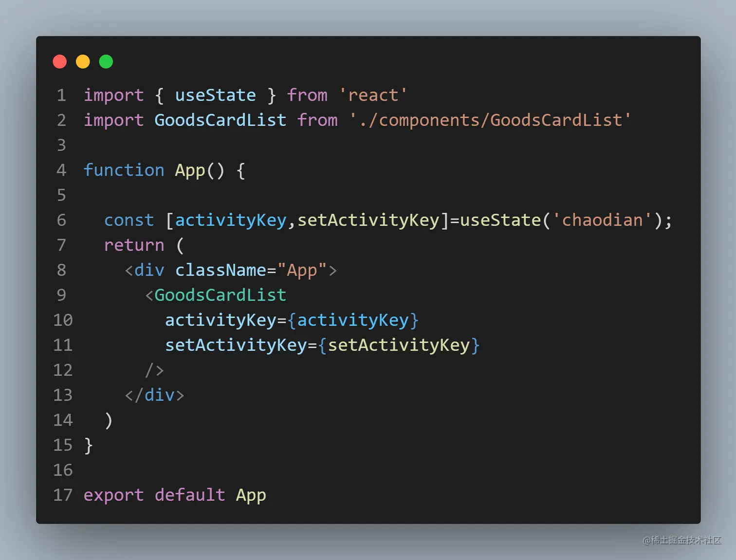Viewport: 736px width, 560px height.
Task: Click the green maximize dot
Action: coord(106,62)
